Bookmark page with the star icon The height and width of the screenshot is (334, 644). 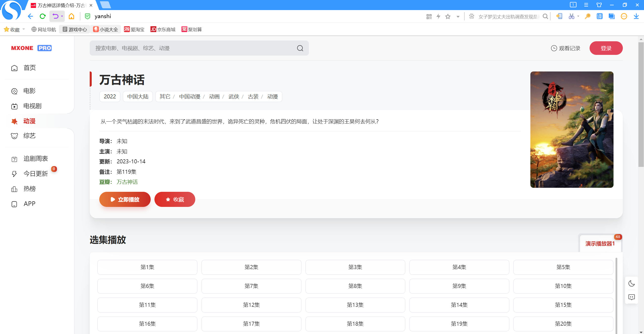(x=448, y=17)
